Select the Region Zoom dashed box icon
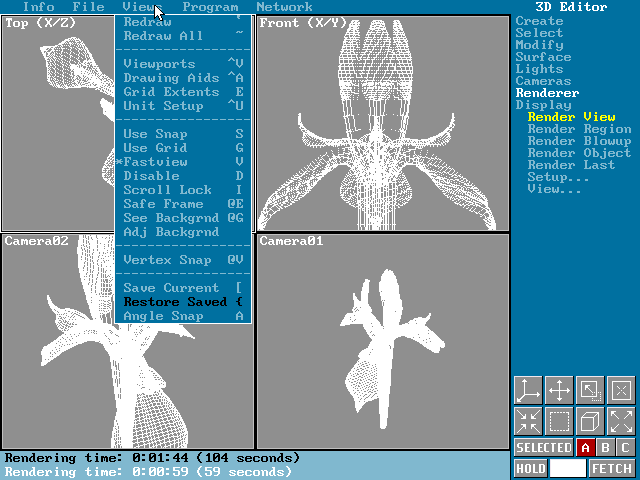Viewport: 640px width, 480px height. 559,421
